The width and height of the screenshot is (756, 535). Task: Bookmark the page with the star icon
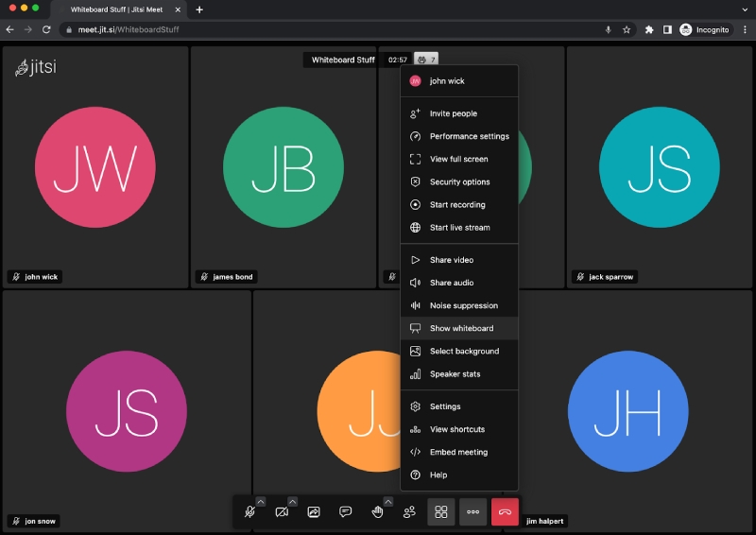tap(627, 29)
